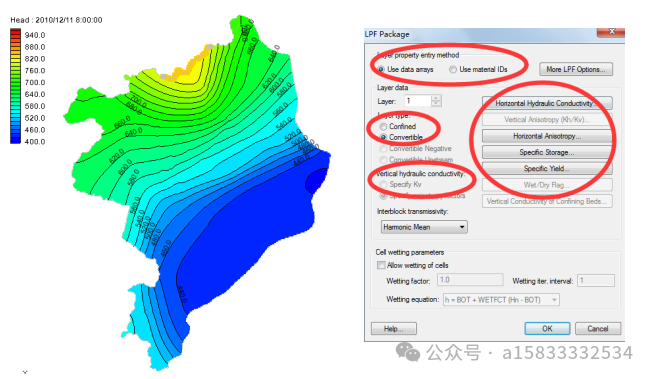The height and width of the screenshot is (379, 654).
Task: Choose the Convertible layer type
Action: pos(383,137)
